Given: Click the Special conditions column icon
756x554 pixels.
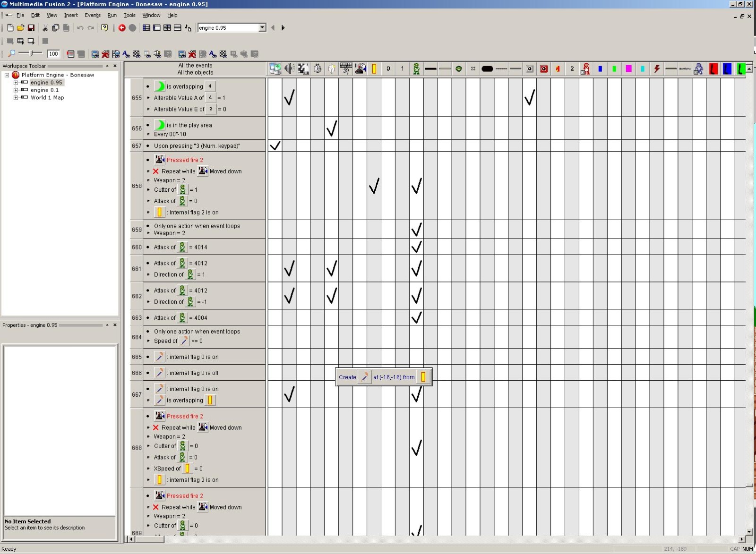Looking at the screenshot, I should pyautogui.click(x=275, y=69).
